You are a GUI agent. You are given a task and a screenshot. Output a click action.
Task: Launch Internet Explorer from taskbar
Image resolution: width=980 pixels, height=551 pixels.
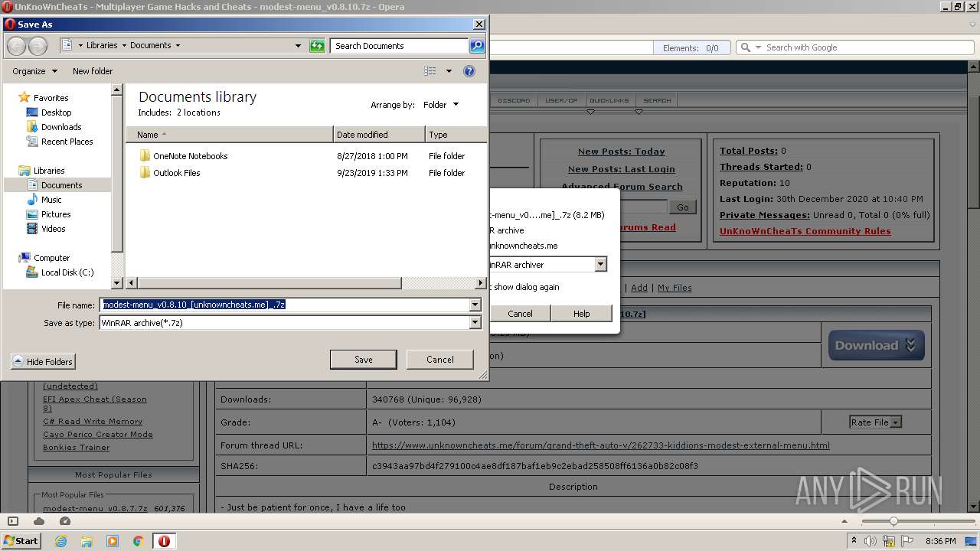(60, 541)
